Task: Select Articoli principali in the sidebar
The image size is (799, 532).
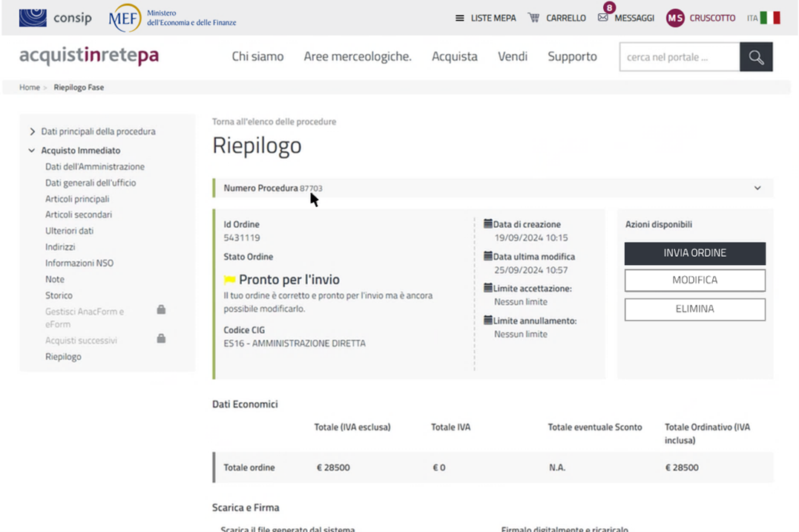Action: click(77, 199)
